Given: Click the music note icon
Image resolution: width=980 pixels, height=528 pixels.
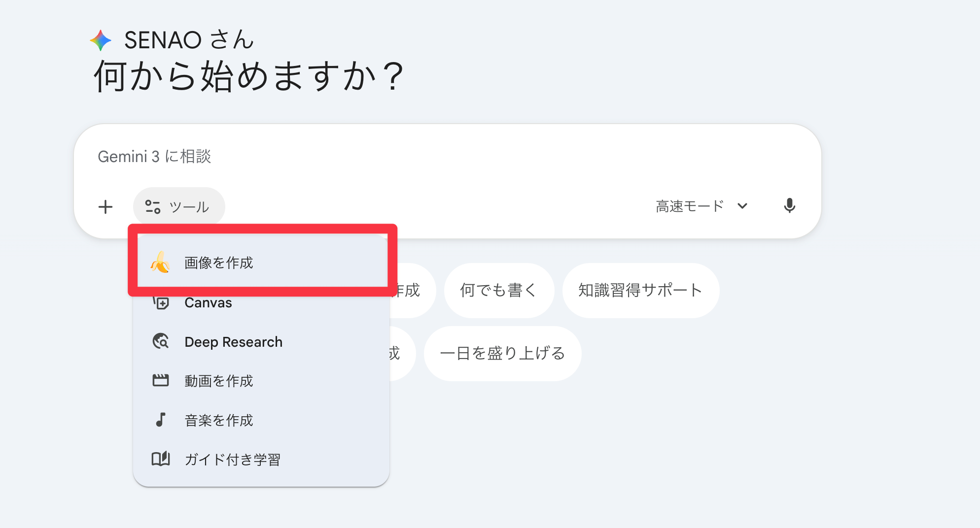Looking at the screenshot, I should [x=161, y=420].
